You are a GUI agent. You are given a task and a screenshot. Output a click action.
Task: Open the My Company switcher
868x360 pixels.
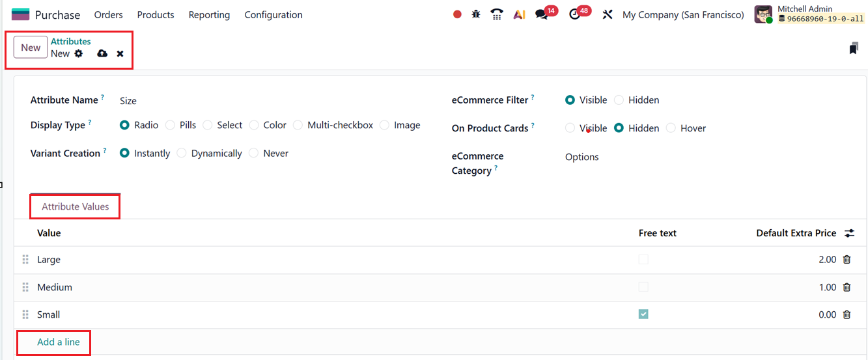(683, 14)
